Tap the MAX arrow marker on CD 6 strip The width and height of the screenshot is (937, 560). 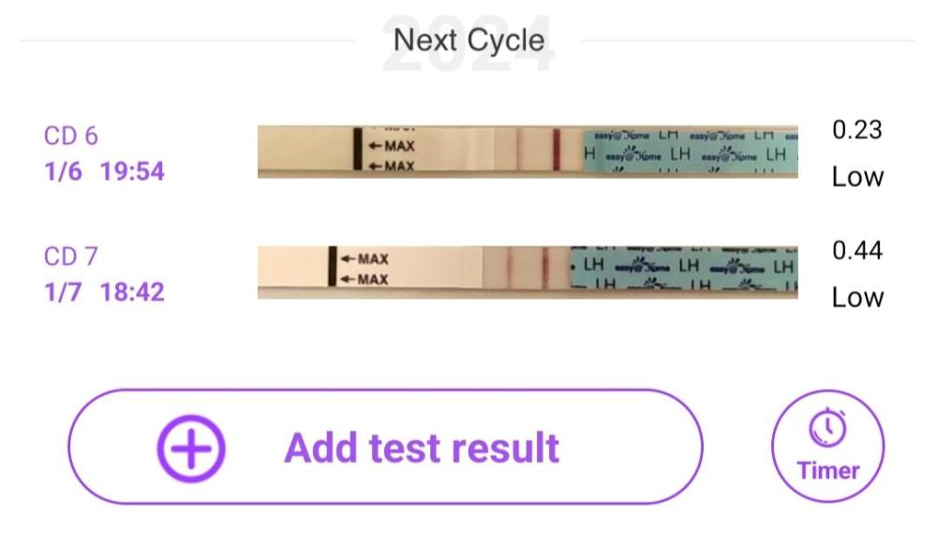(x=391, y=146)
